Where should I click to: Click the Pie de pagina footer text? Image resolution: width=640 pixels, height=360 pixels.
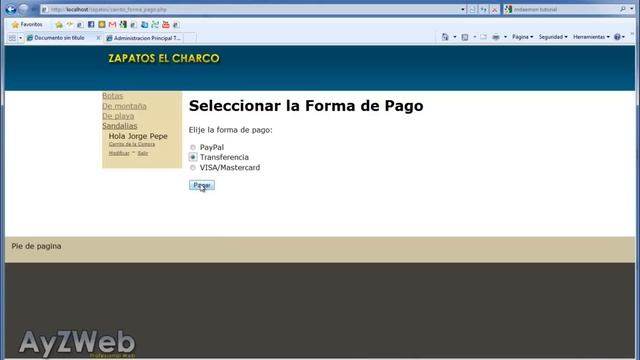pos(36,246)
